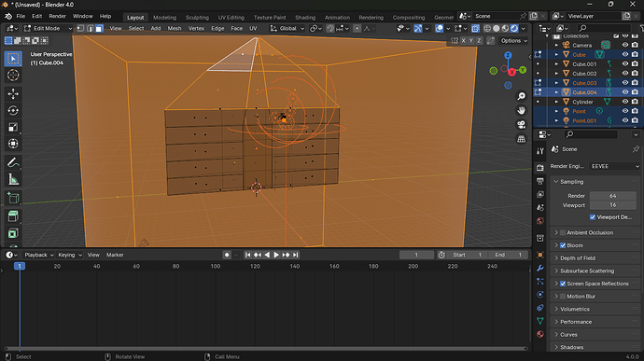Image resolution: width=644 pixels, height=361 pixels.
Task: Click the current frame number field
Action: pos(416,255)
